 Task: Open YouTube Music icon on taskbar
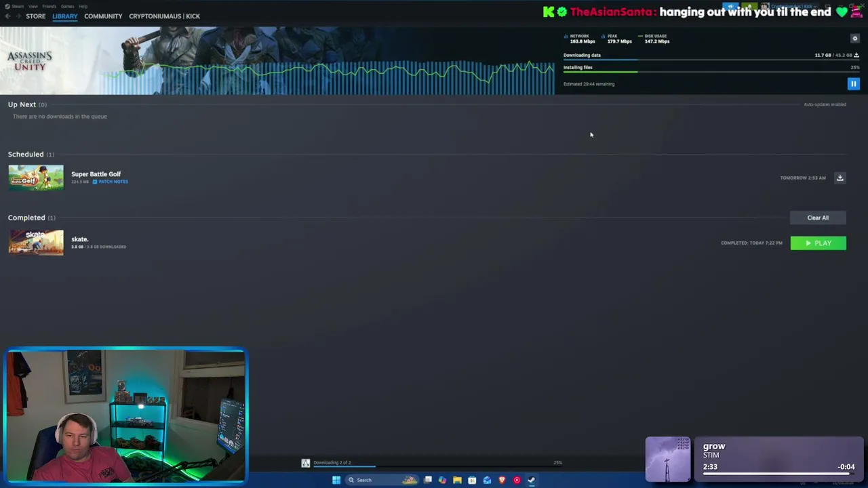pyautogui.click(x=517, y=480)
